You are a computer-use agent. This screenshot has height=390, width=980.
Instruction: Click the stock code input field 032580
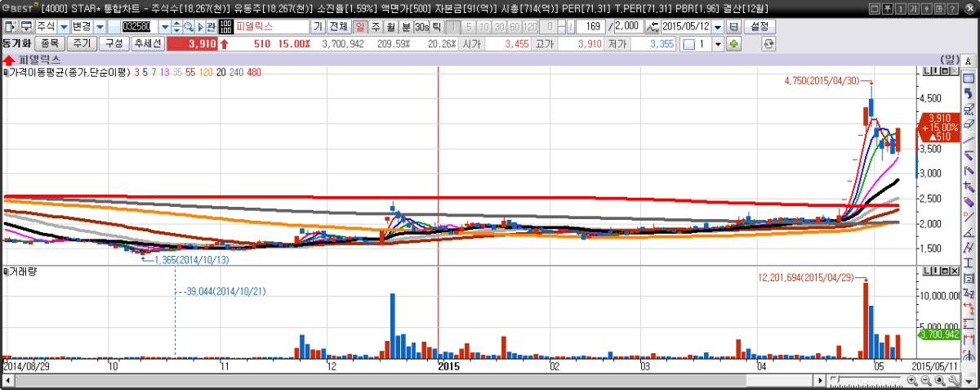(139, 27)
